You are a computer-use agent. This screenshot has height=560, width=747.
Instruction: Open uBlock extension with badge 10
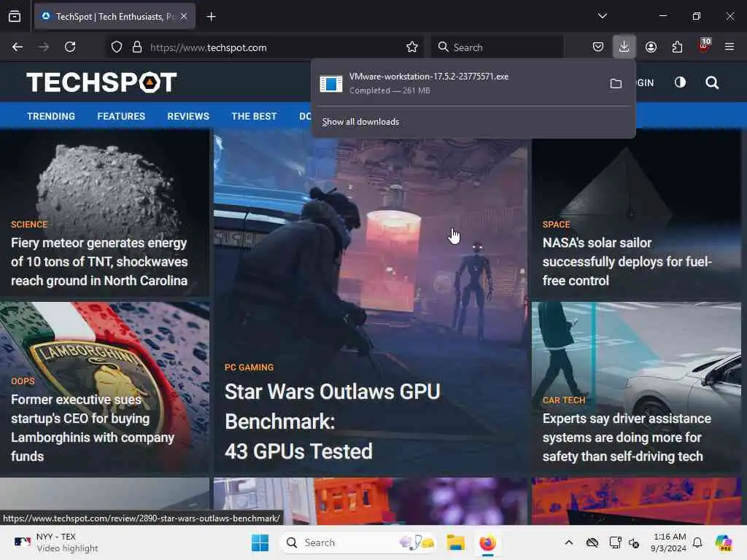[x=704, y=46]
